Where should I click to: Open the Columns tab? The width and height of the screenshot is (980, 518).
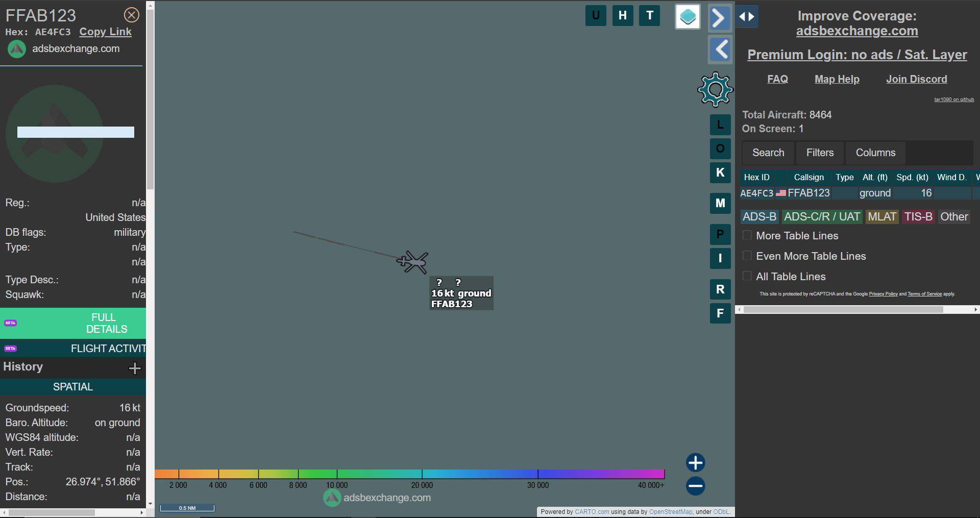[875, 153]
